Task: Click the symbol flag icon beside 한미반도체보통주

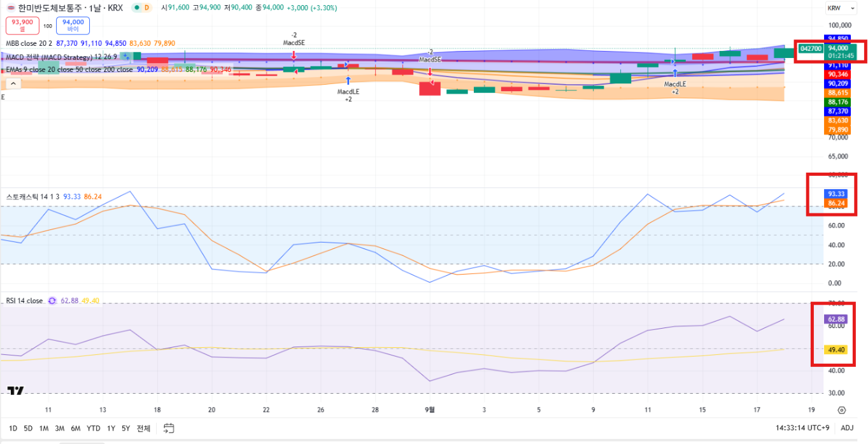Action: point(10,8)
